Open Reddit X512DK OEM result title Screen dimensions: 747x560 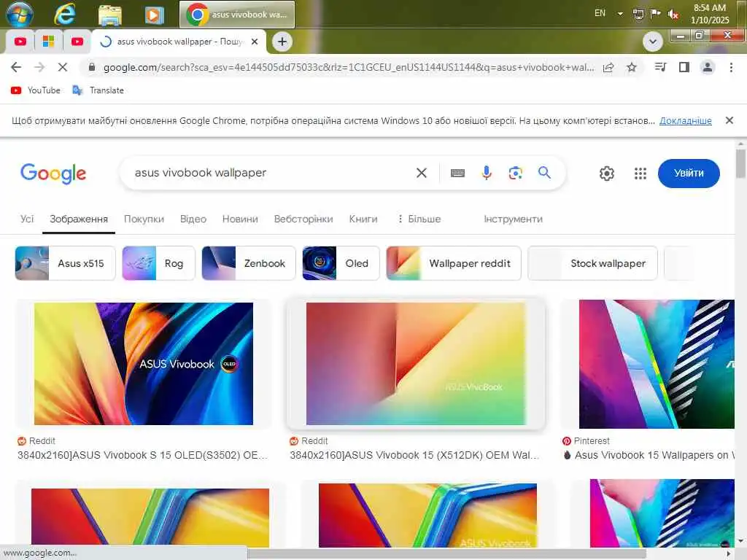point(414,455)
